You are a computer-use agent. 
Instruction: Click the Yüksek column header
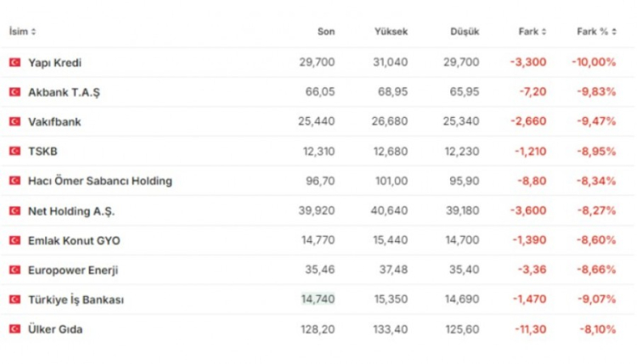[391, 32]
